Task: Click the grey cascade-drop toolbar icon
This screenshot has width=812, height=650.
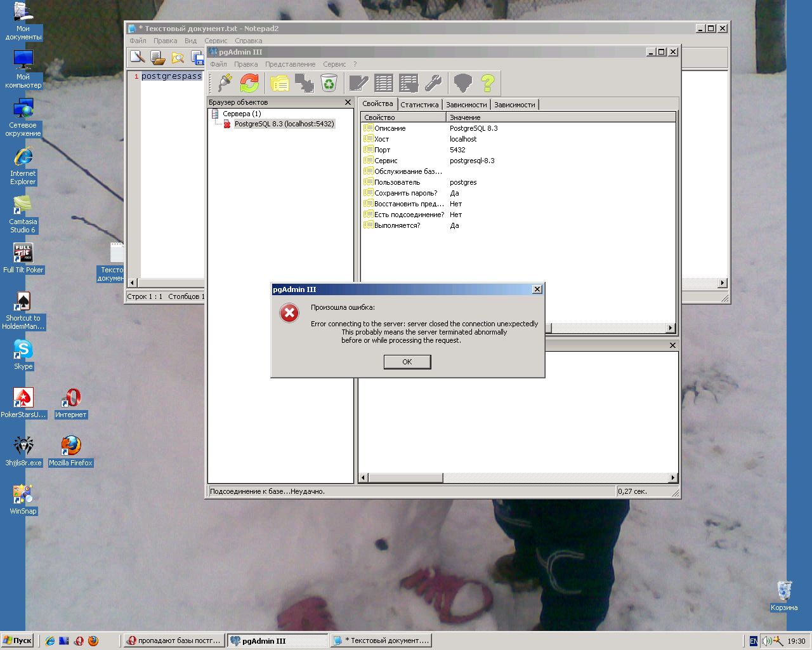Action: 304,83
